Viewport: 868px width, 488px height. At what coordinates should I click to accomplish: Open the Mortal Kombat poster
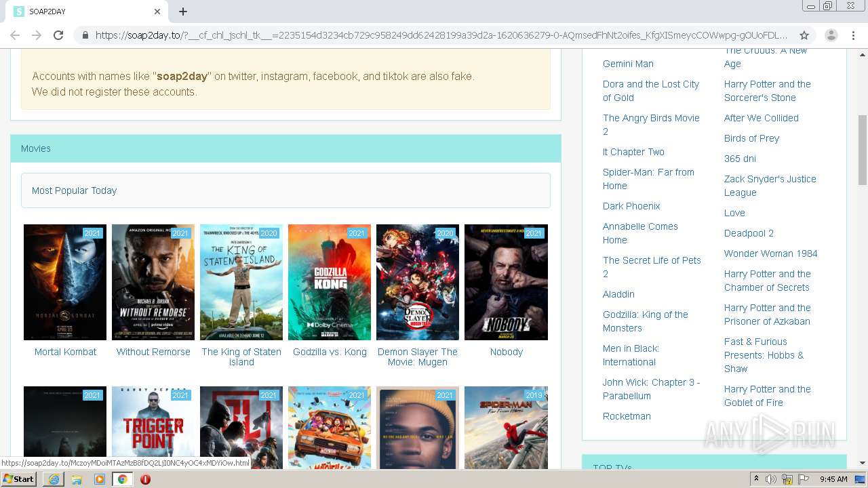65,282
